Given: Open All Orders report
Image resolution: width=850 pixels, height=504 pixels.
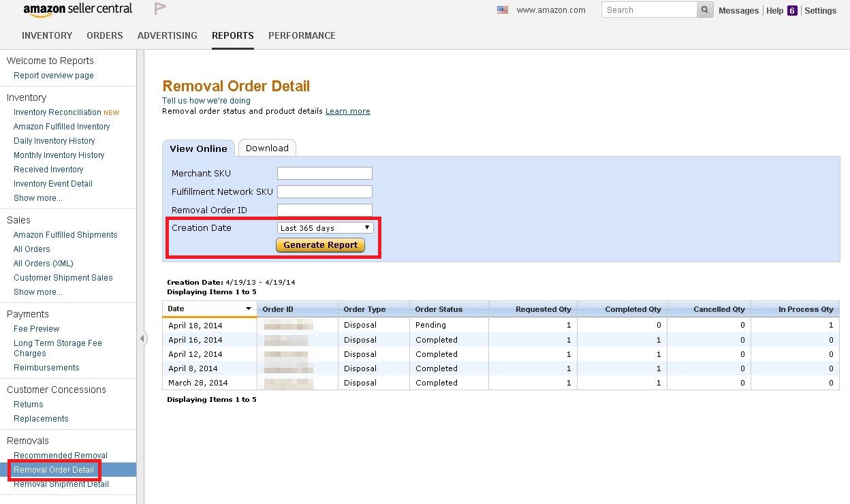Looking at the screenshot, I should tap(32, 249).
